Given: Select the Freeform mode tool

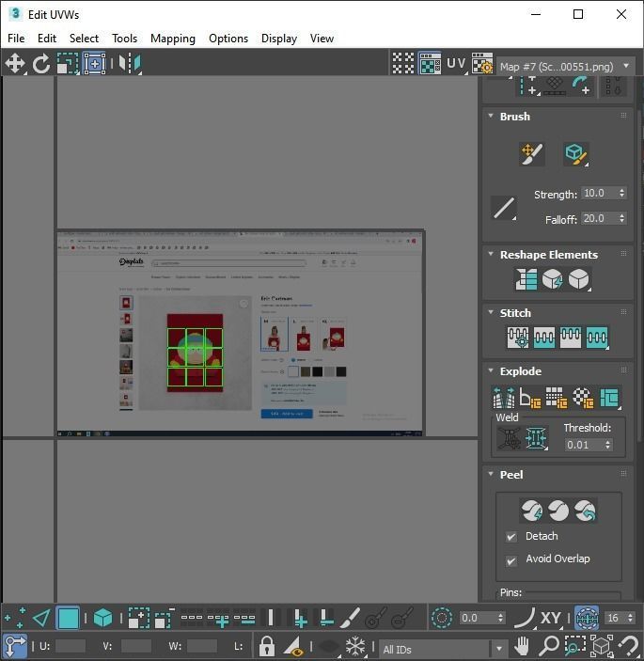Looking at the screenshot, I should pos(94,64).
